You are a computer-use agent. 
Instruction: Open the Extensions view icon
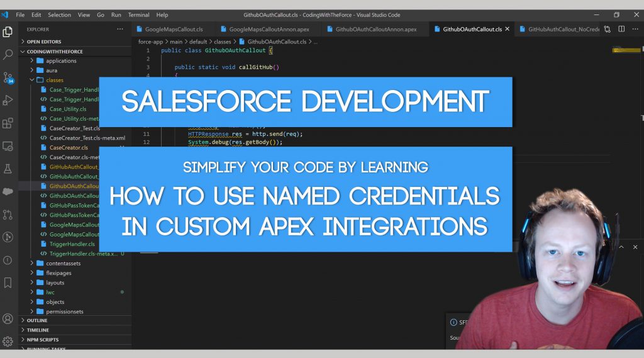(8, 123)
